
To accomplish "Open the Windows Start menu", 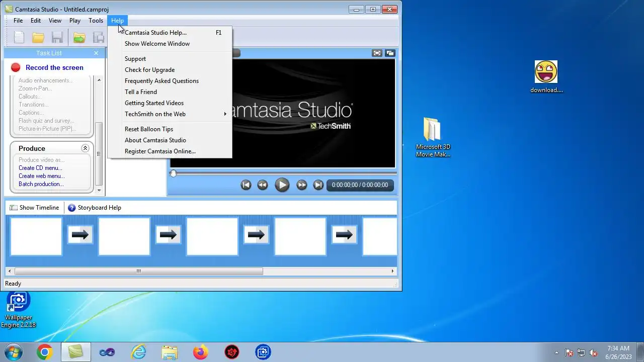I will (x=12, y=352).
